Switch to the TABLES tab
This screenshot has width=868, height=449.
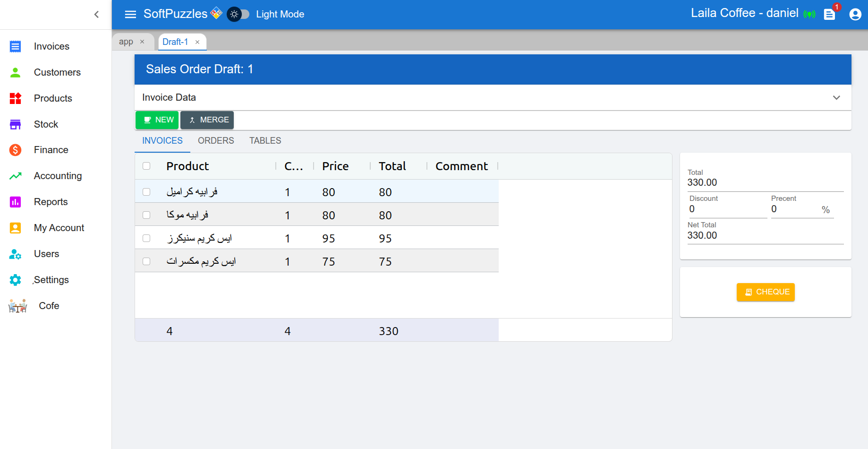point(265,141)
